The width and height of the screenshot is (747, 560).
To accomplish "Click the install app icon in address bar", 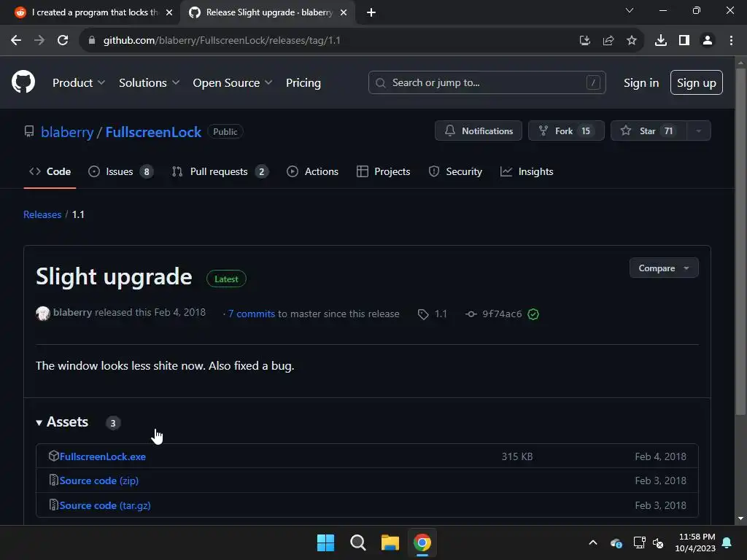I will coord(585,41).
